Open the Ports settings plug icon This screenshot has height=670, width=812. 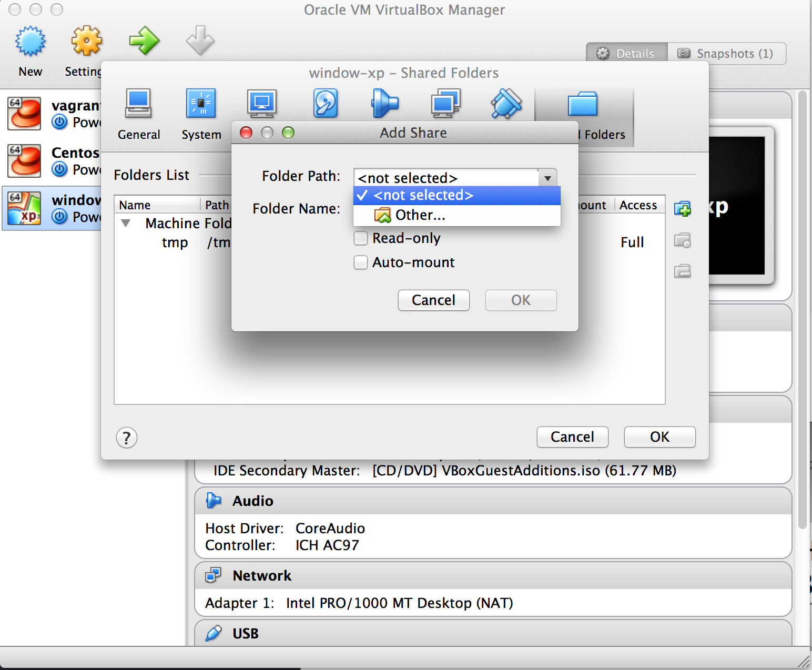[506, 104]
